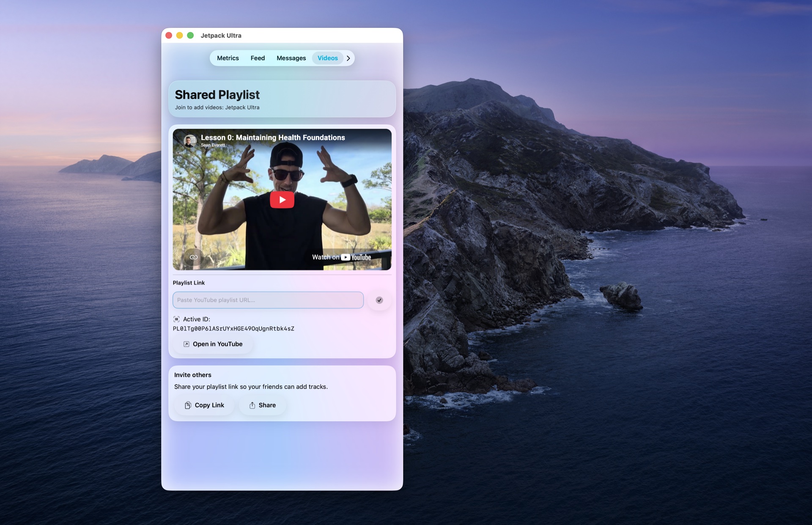Click the Invite others heading
Viewport: 812px width, 525px height.
(x=192, y=375)
